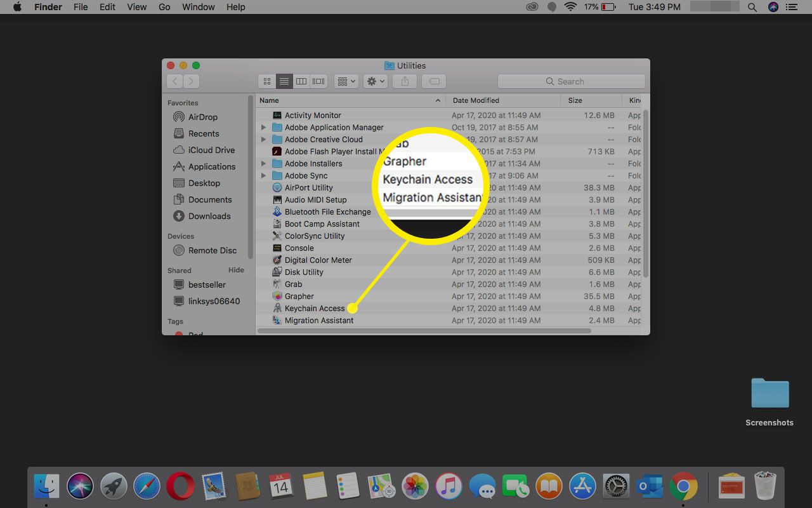Open iBooks in the Dock
The image size is (812, 508).
click(549, 487)
